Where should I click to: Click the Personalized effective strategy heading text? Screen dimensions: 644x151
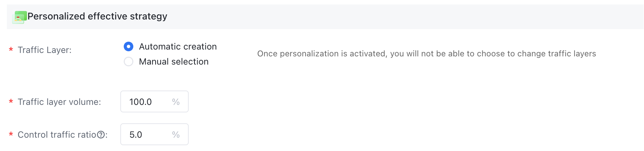point(97,16)
